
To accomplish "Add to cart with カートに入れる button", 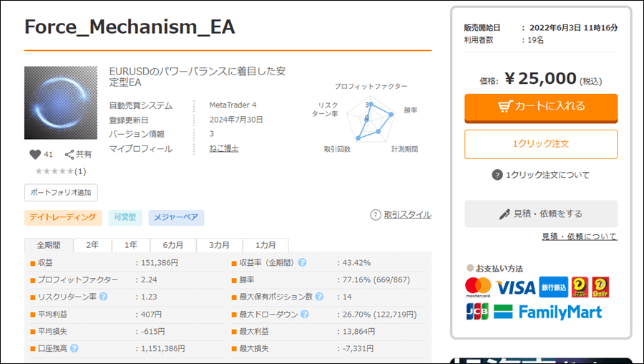I will 540,106.
